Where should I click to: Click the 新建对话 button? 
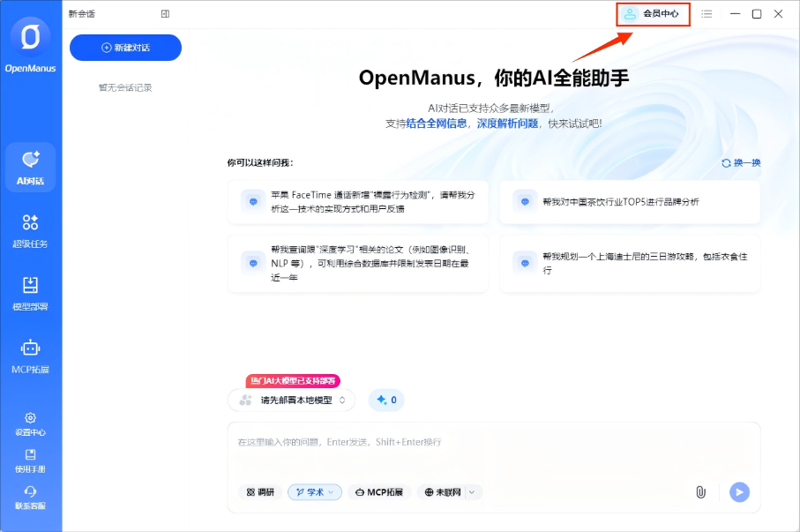[125, 47]
